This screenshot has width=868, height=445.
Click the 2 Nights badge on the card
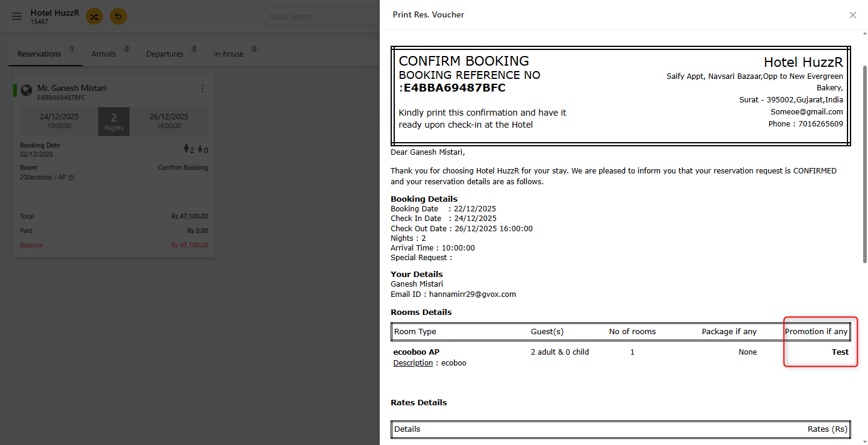[114, 122]
